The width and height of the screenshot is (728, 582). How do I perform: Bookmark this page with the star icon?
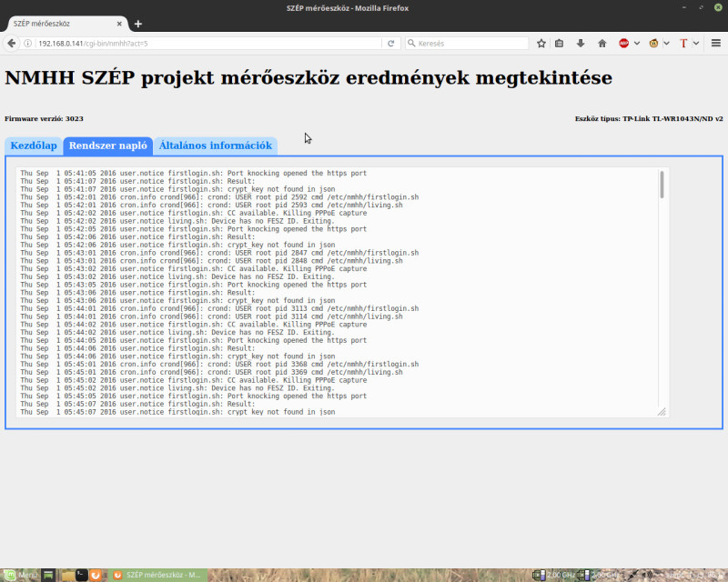pos(541,43)
